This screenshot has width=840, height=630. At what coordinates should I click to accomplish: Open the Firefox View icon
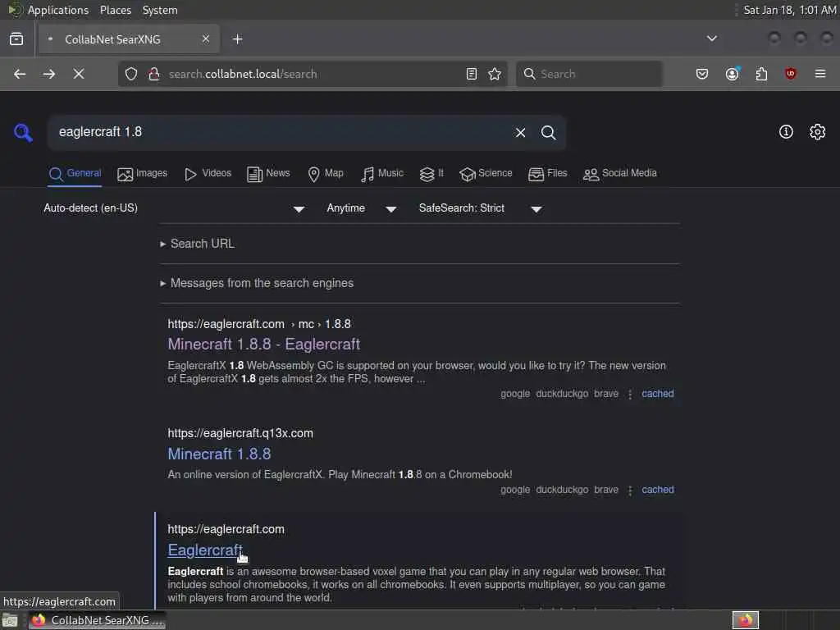pos(16,39)
